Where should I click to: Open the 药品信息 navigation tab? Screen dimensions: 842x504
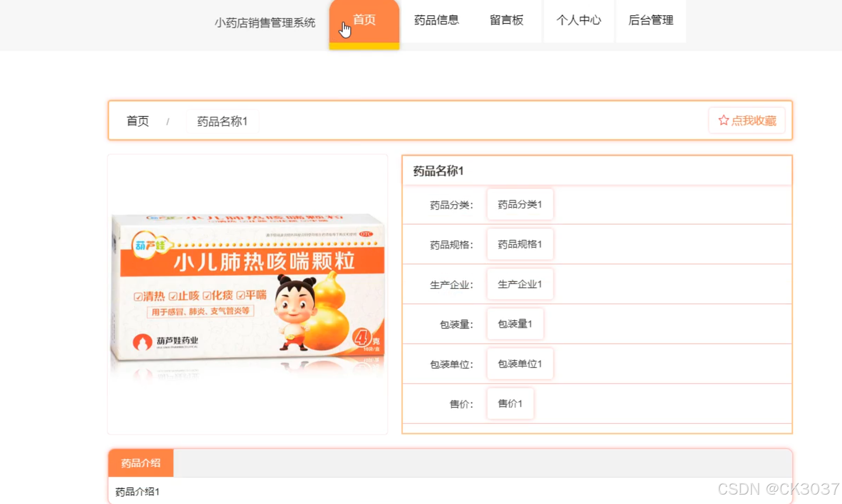tap(436, 21)
